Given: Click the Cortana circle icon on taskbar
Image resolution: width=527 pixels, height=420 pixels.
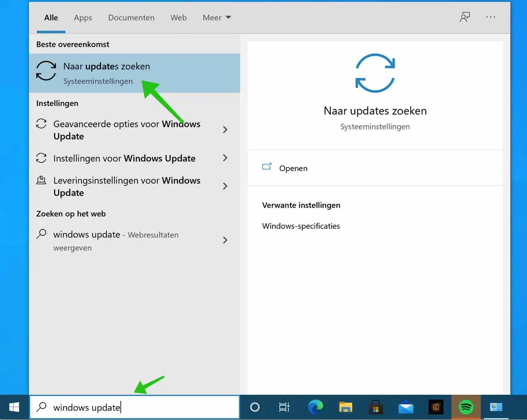Looking at the screenshot, I should (x=255, y=407).
